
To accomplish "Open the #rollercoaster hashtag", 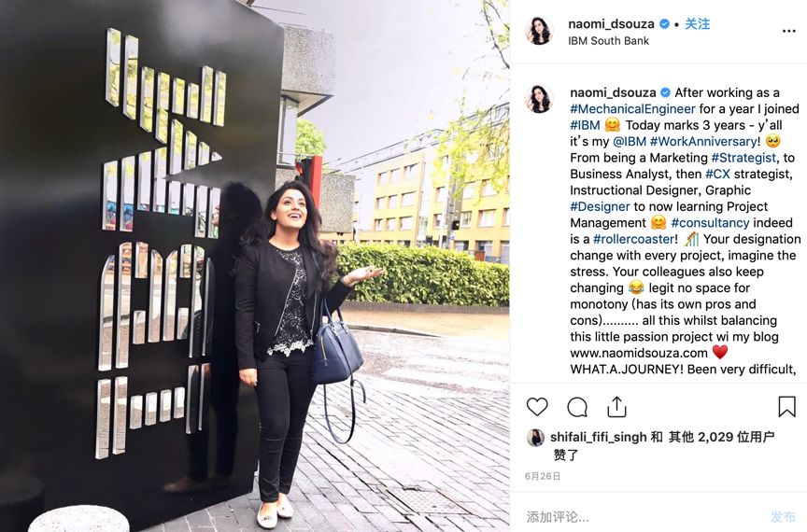I will click(633, 239).
